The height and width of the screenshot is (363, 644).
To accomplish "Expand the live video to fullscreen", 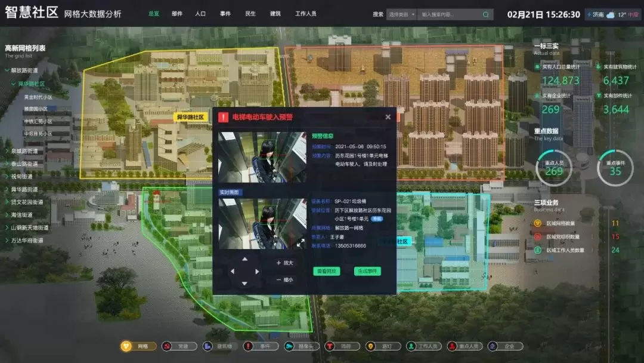I will [x=301, y=242].
